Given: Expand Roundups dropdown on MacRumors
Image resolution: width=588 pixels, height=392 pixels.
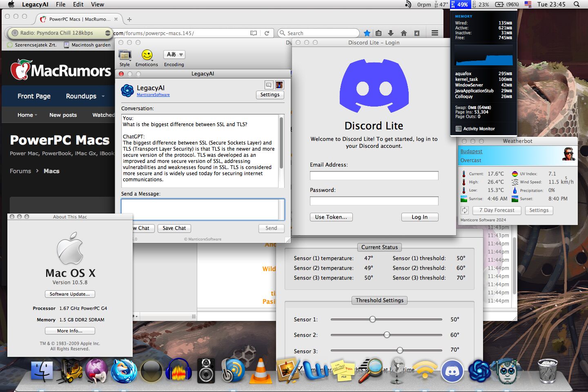Looking at the screenshot, I should click(103, 96).
